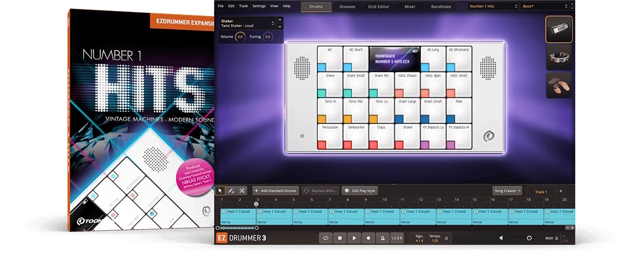
Task: Step to previous instrument with up arrow
Action: click(279, 20)
